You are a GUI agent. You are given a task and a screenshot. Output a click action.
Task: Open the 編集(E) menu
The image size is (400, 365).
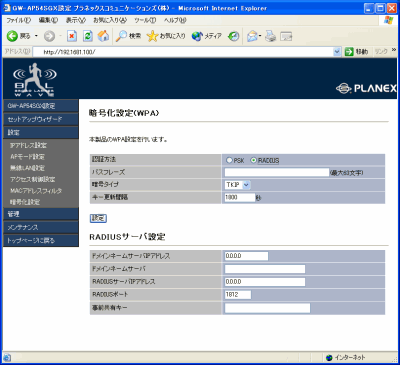pos(48,20)
